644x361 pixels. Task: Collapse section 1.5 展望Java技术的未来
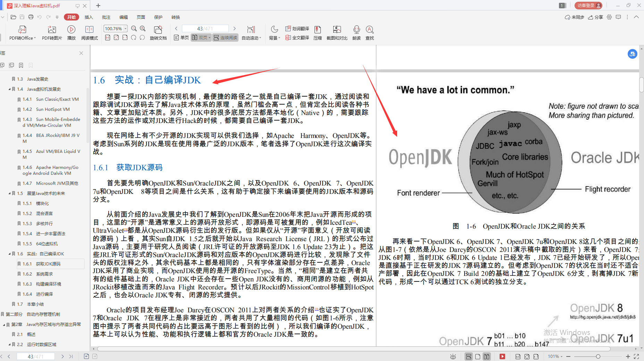click(x=9, y=194)
